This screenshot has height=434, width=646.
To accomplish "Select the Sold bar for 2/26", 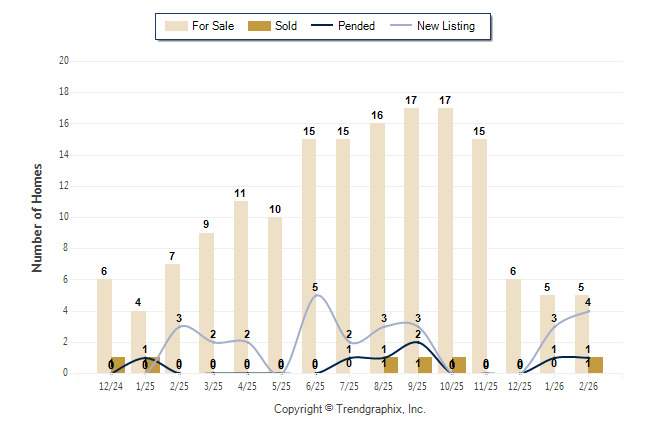I will [596, 365].
